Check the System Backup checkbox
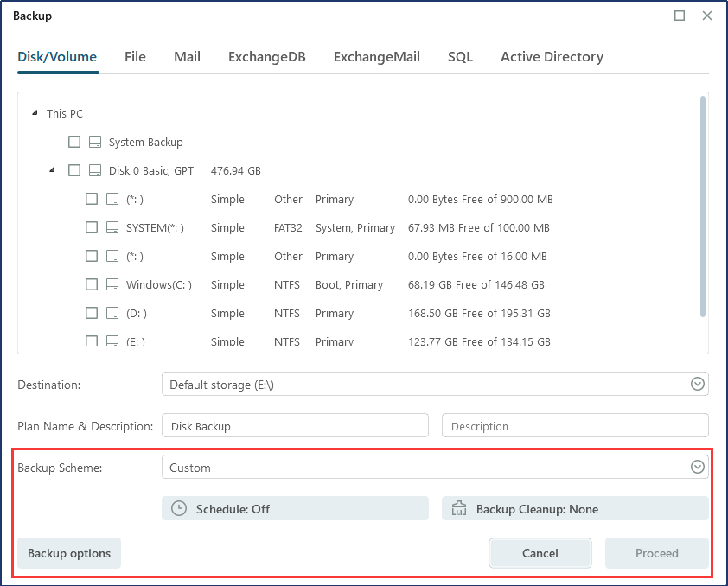The width and height of the screenshot is (728, 586). click(74, 142)
